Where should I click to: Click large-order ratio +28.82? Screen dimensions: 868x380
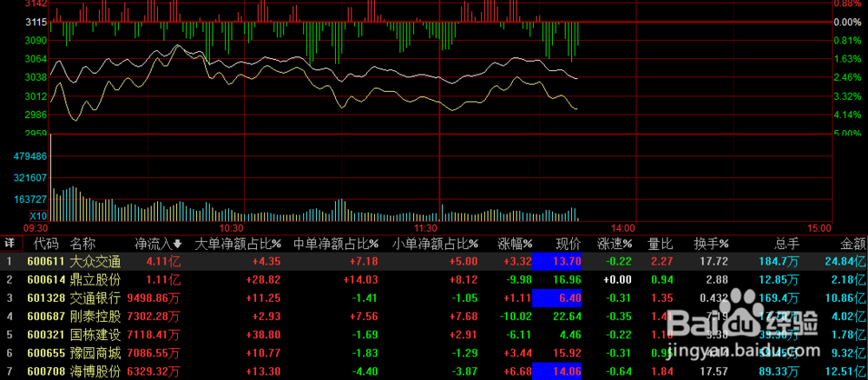tap(265, 280)
